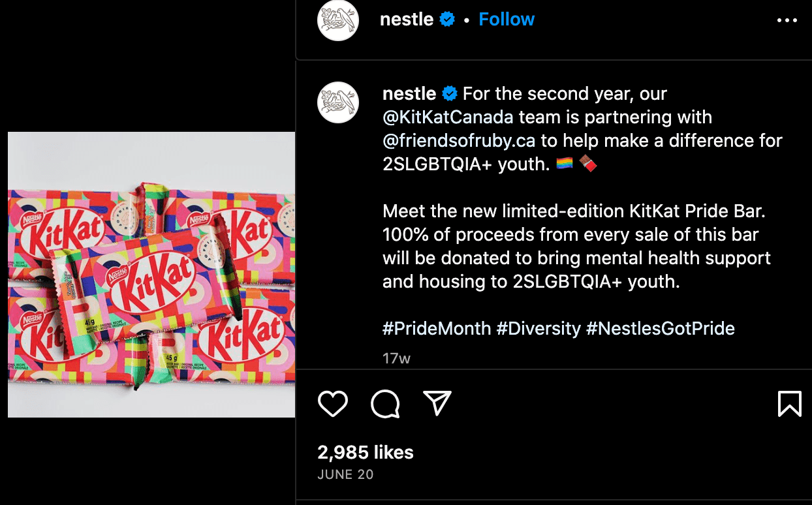812x505 pixels.
Task: Click the verified badge in the header
Action: tap(447, 20)
